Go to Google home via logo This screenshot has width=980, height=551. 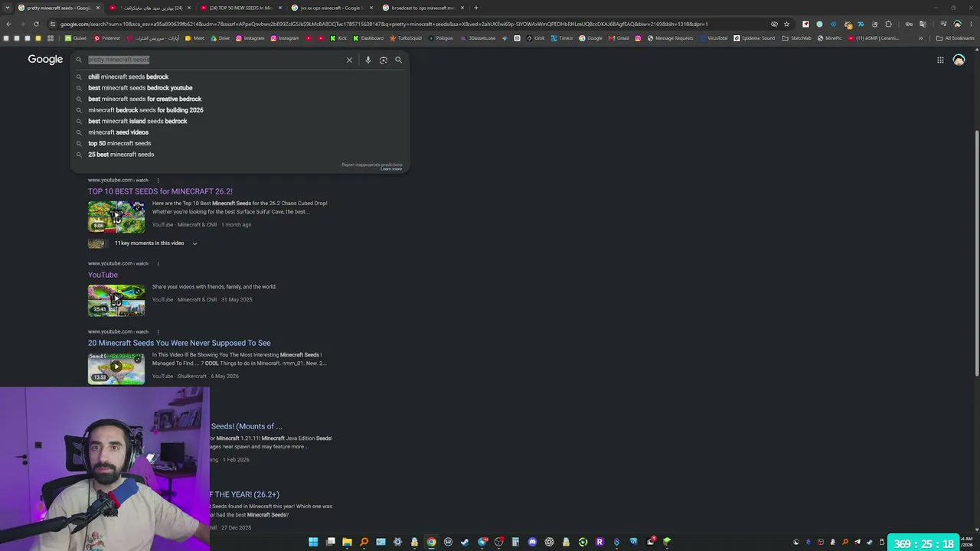(45, 60)
